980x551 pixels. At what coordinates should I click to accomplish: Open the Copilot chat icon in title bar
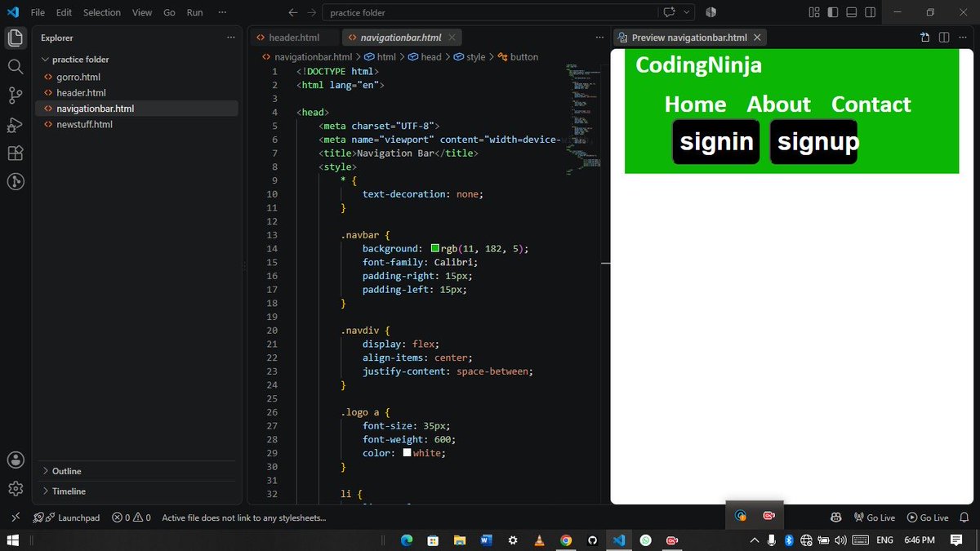[x=670, y=12]
